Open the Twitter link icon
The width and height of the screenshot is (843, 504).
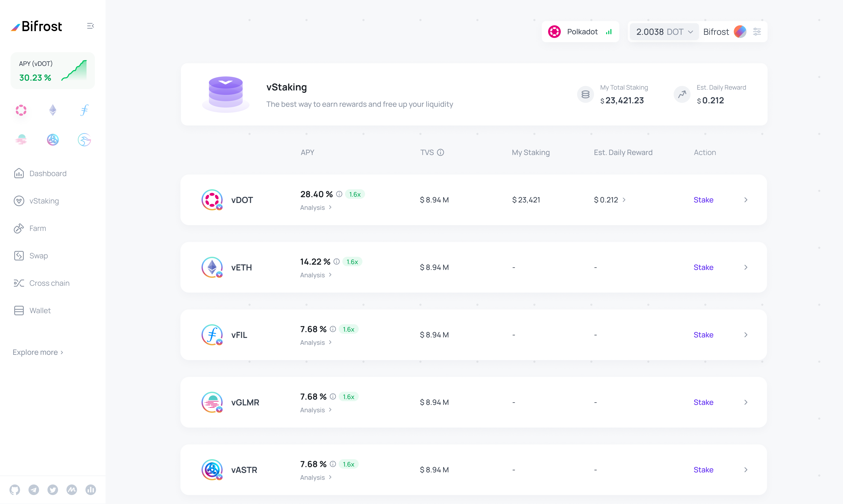coord(53,490)
